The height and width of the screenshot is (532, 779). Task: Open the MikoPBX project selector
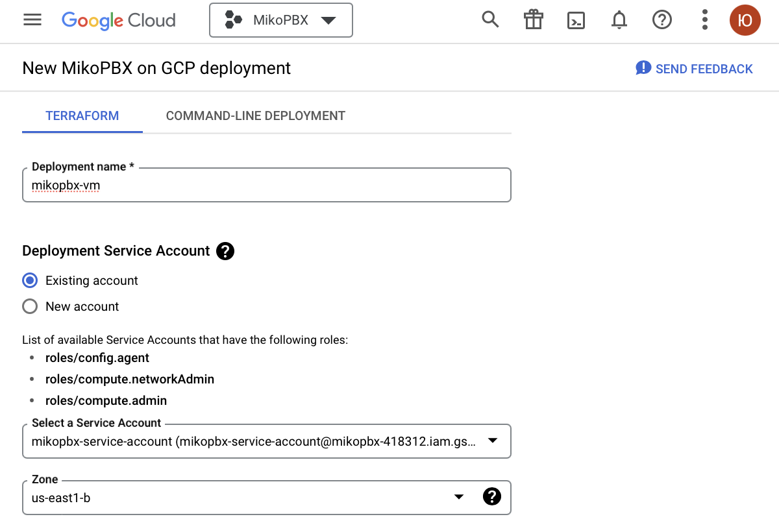tap(280, 20)
